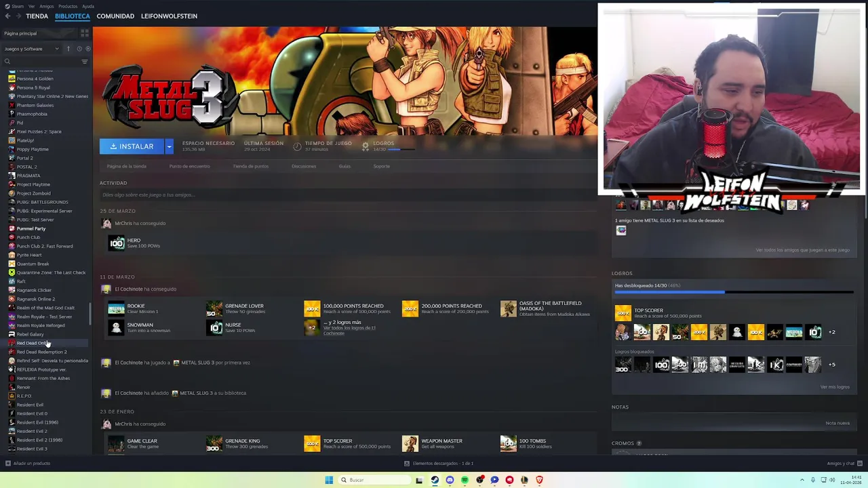Toggle recent games clock filter

[79, 49]
